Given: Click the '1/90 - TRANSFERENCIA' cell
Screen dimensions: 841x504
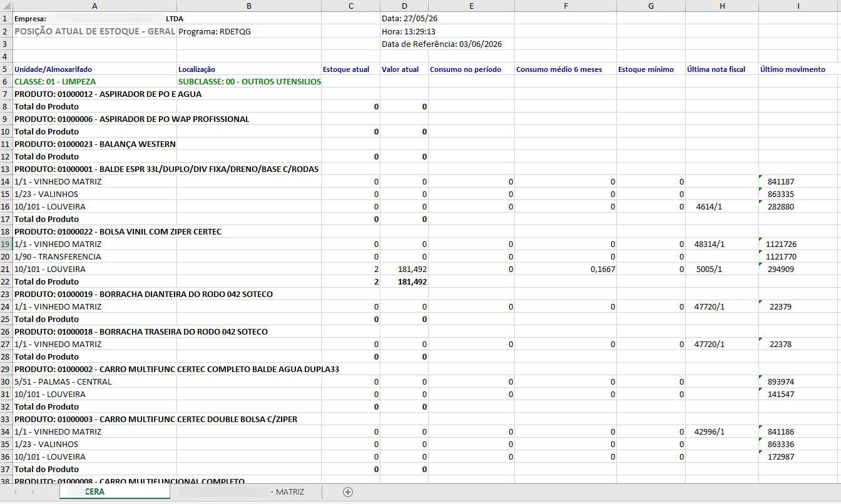Looking at the screenshot, I should coord(94,256).
